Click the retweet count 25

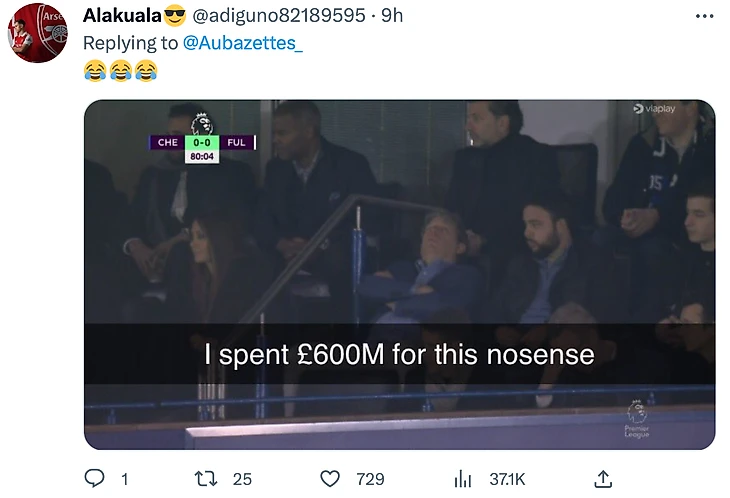pos(242,479)
